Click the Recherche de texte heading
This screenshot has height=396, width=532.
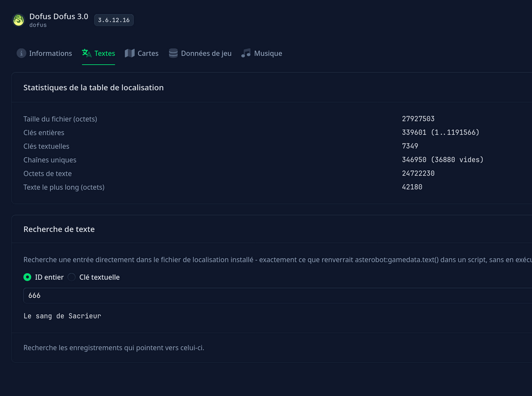[x=59, y=229]
